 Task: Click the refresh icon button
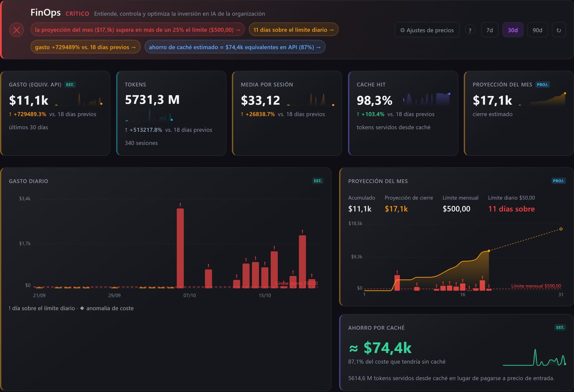(559, 30)
